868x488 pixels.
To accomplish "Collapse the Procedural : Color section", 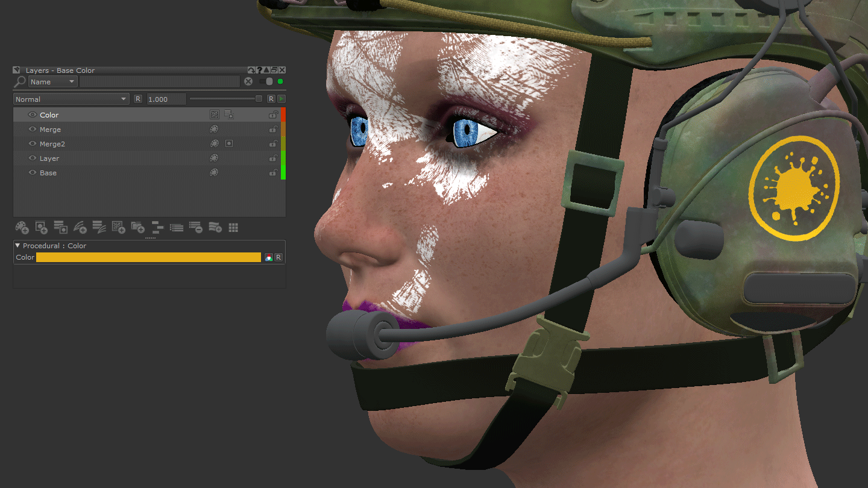I will [17, 246].
